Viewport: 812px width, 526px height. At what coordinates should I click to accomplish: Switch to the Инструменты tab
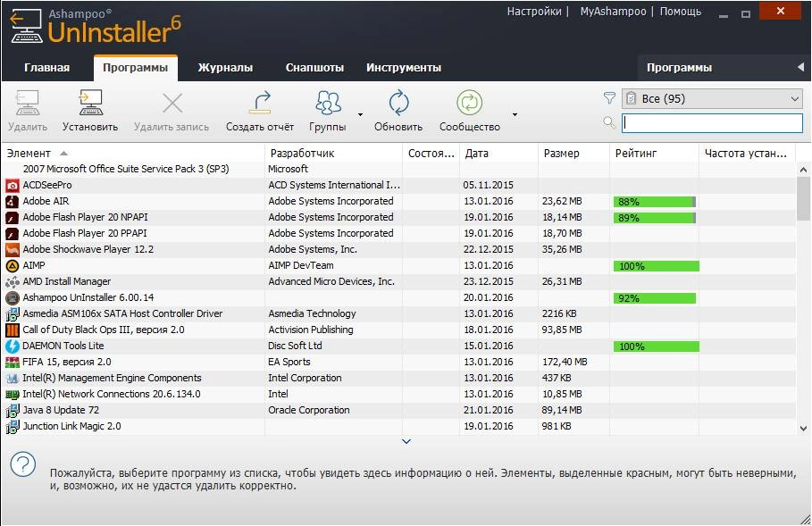404,68
